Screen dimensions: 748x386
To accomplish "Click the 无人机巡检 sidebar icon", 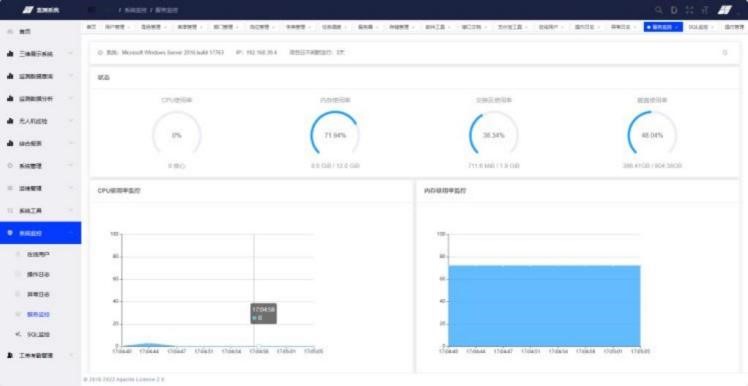I will tap(10, 121).
